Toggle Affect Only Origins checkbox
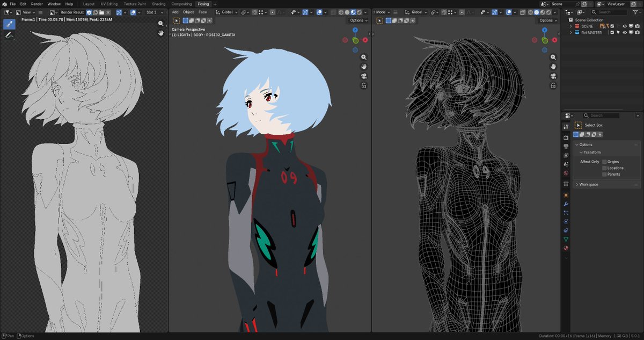The height and width of the screenshot is (340, 644). 604,162
